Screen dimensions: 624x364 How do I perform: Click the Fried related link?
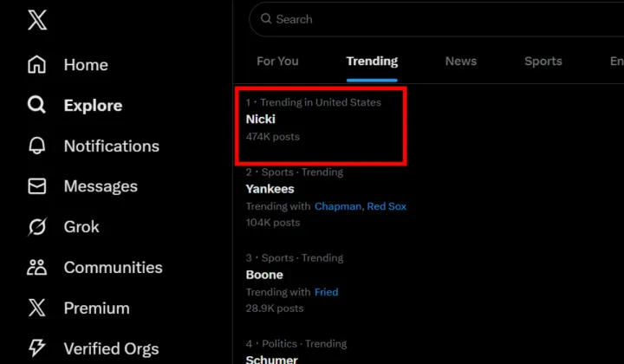click(326, 292)
